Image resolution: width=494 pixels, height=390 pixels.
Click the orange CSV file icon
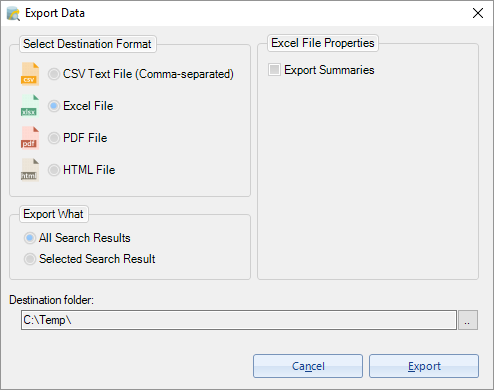tap(30, 74)
